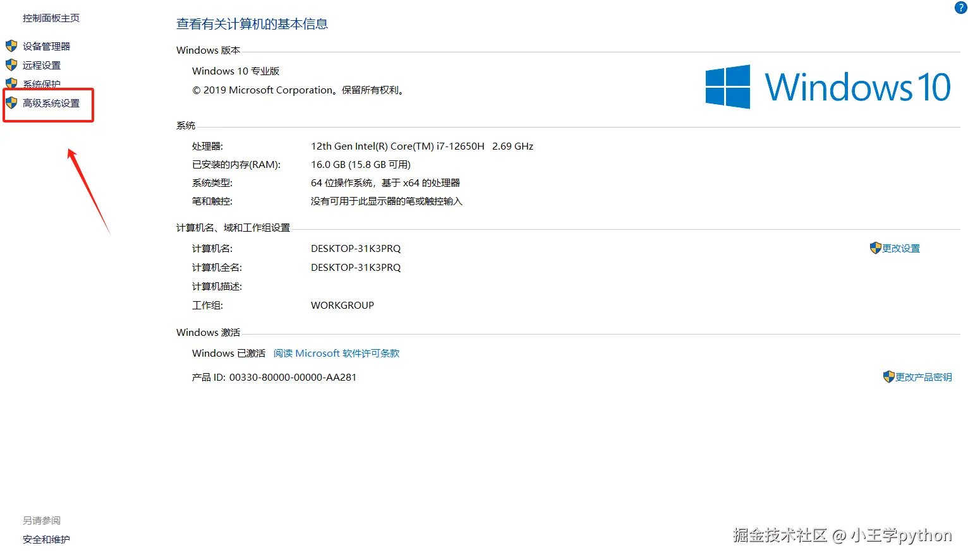Click the Windows 已激活 text
968x560 pixels.
click(229, 353)
